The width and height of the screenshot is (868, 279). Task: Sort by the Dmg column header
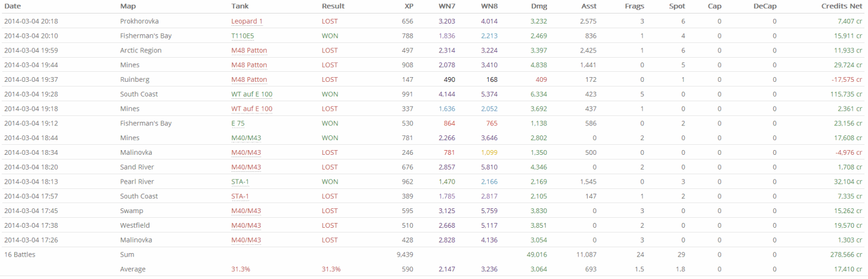(x=539, y=6)
